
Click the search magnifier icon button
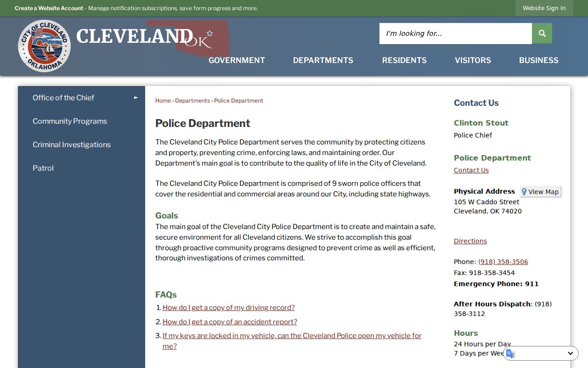(542, 34)
